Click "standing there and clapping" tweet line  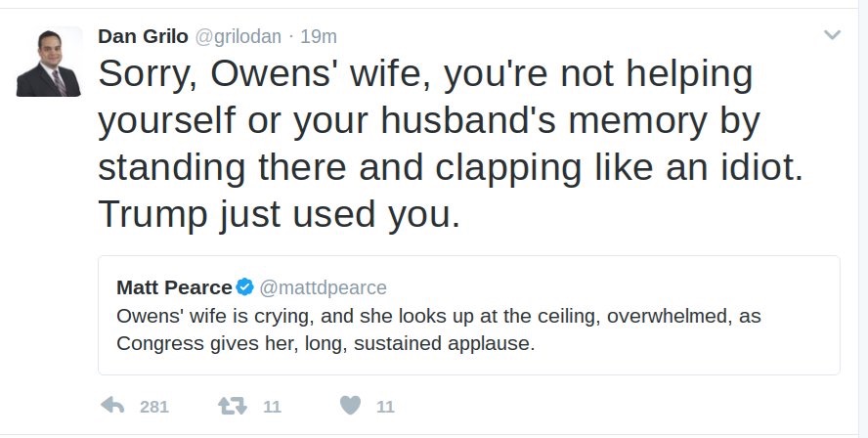(450, 167)
